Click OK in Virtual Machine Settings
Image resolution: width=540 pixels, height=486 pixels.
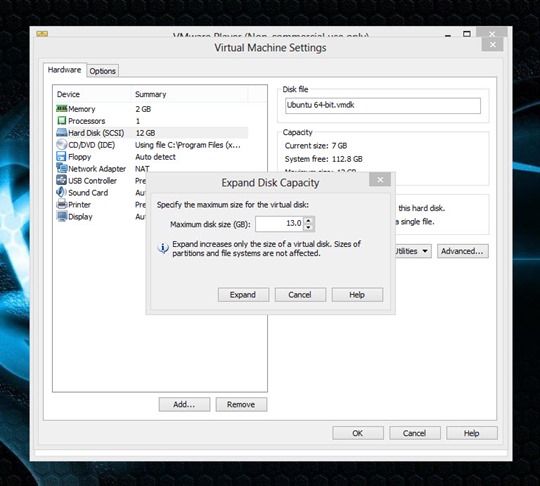358,433
